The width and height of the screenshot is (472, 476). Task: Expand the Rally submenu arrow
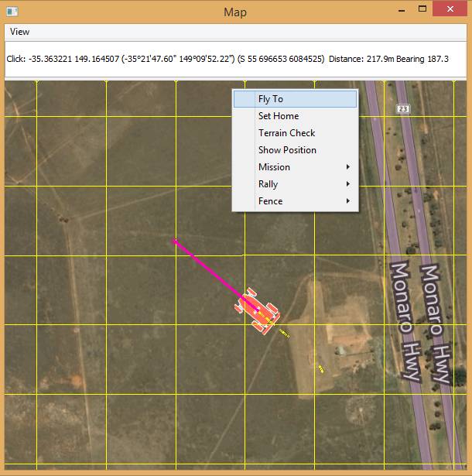point(348,184)
